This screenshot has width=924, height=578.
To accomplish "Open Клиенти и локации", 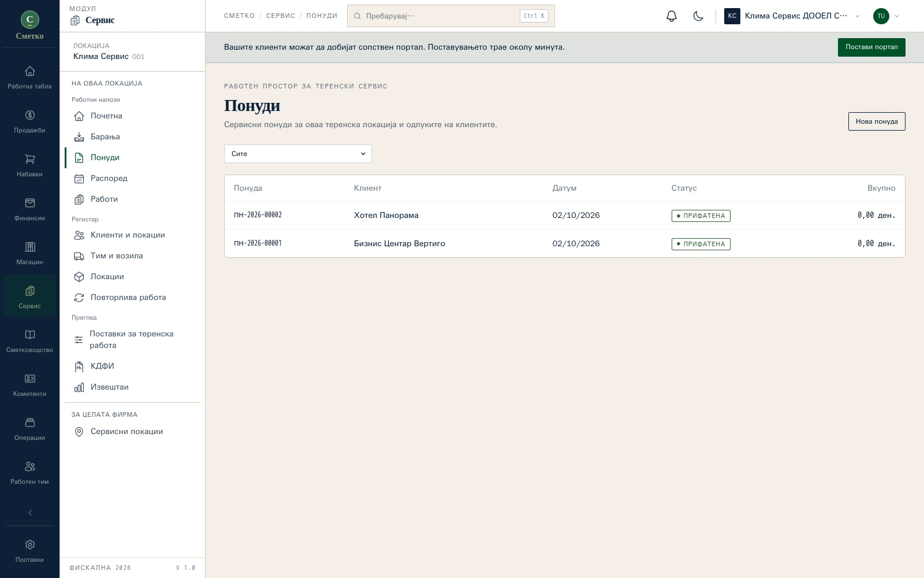I will 133,235.
